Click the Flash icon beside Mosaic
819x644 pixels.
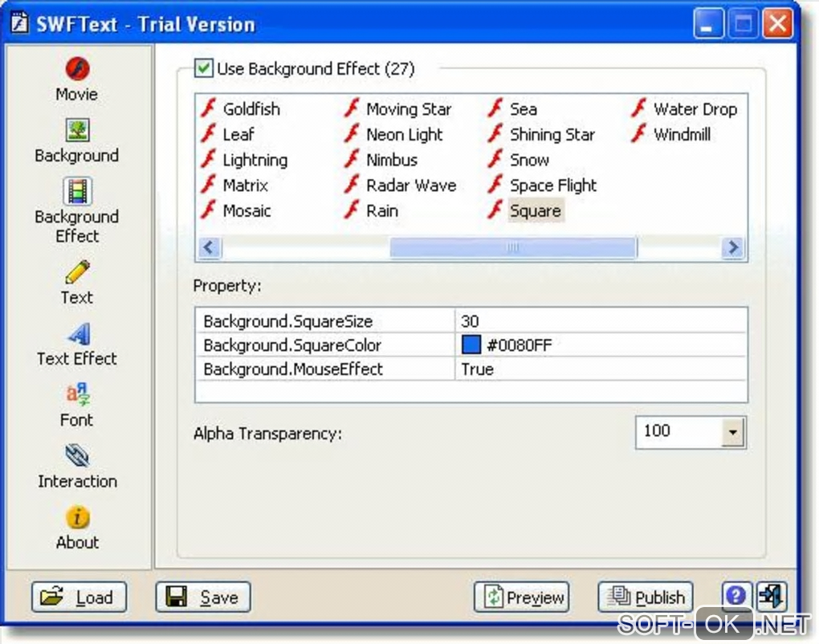209,210
